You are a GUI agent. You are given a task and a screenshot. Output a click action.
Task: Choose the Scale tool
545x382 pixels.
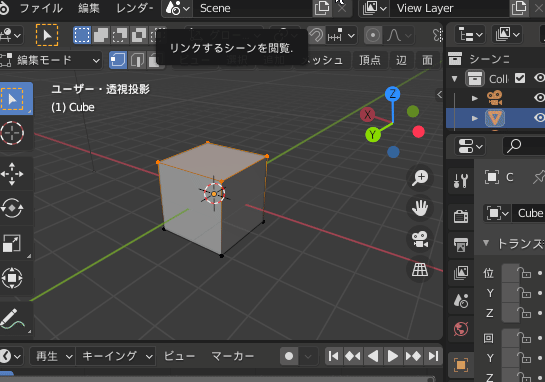(12, 243)
